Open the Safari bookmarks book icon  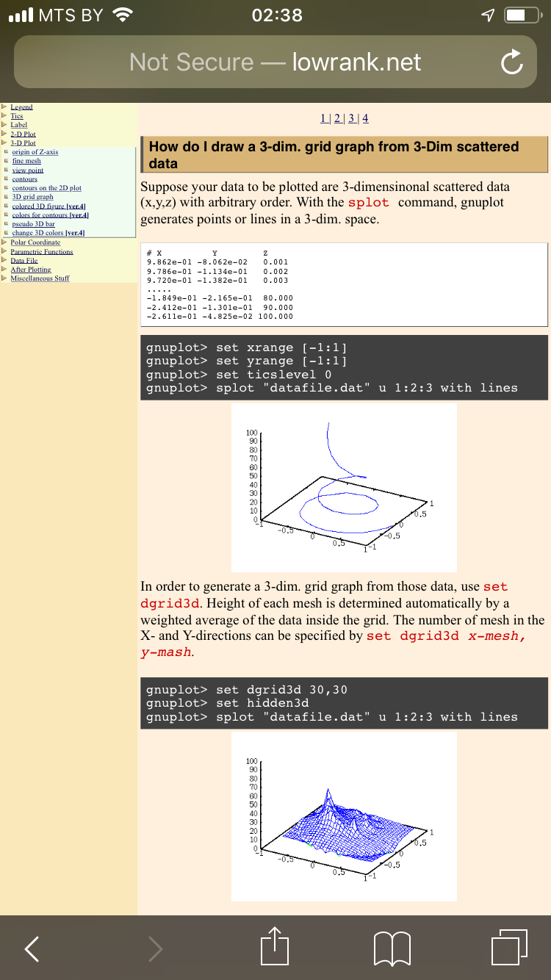coord(391,948)
